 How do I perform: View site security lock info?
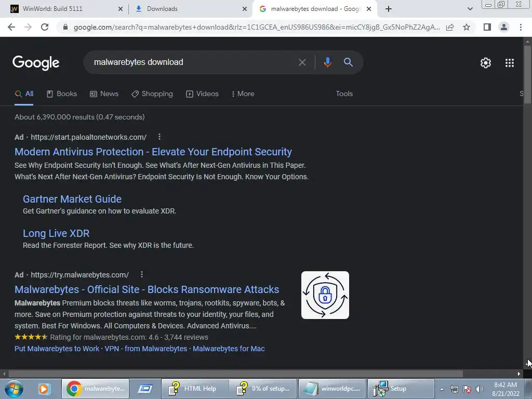coord(65,27)
